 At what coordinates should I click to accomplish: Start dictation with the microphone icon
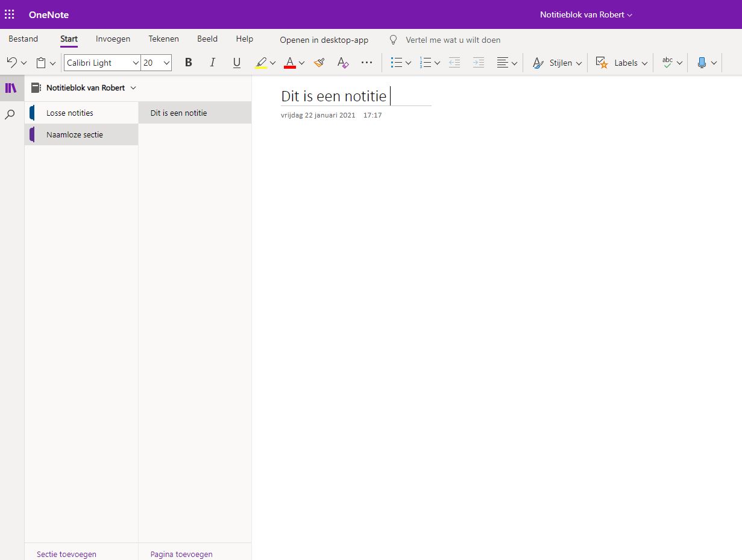[x=703, y=62]
